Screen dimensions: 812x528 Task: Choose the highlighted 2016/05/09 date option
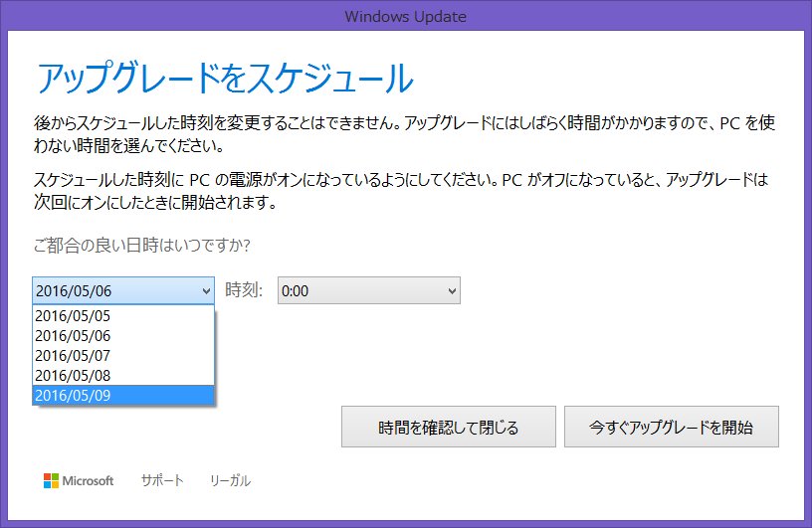(x=123, y=395)
